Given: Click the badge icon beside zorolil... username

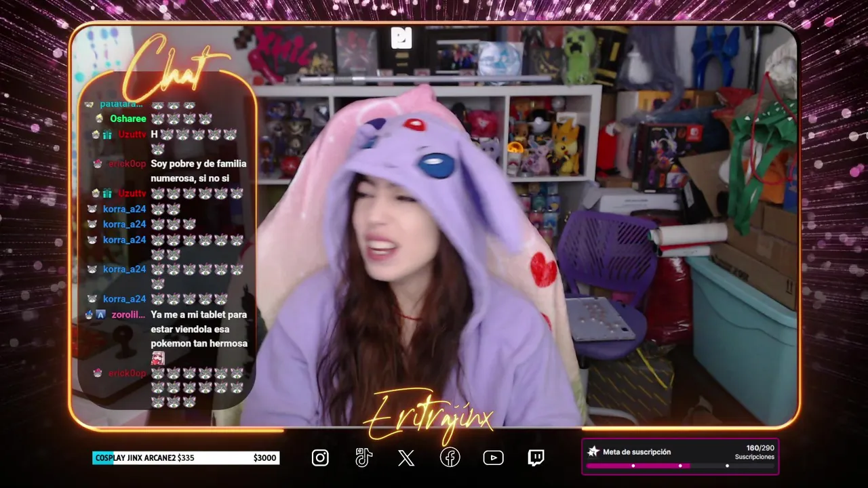Looking at the screenshot, I should 100,314.
